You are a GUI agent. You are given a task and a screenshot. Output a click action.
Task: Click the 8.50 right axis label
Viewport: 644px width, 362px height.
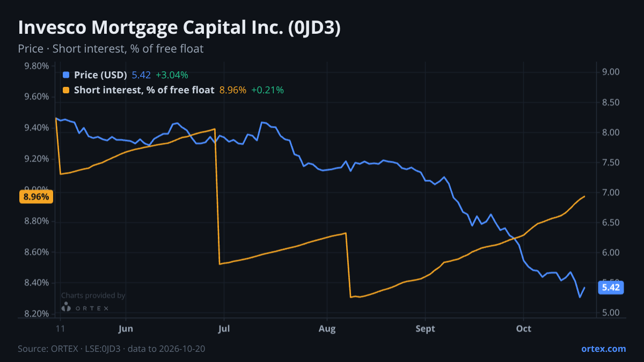coord(611,102)
